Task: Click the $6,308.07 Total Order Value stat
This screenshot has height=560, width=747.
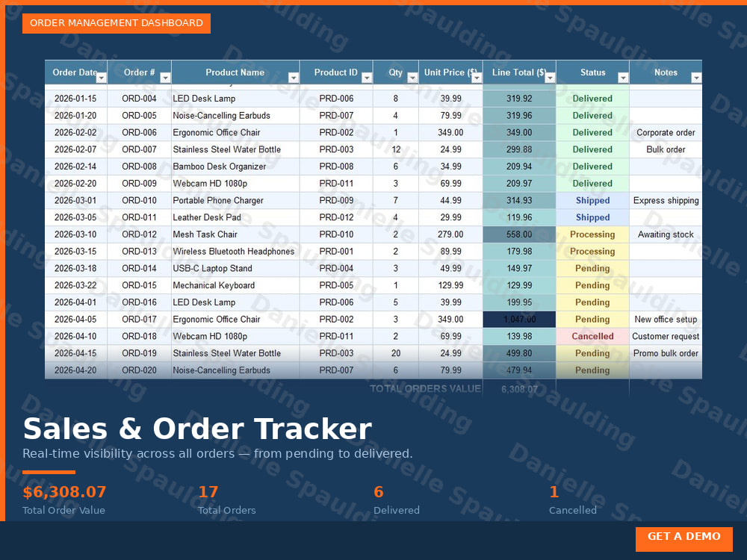Action: (x=64, y=500)
